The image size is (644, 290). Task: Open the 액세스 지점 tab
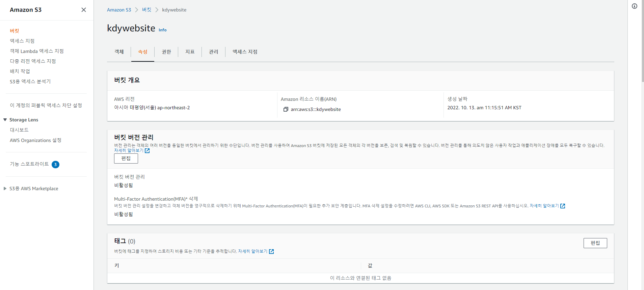click(245, 52)
